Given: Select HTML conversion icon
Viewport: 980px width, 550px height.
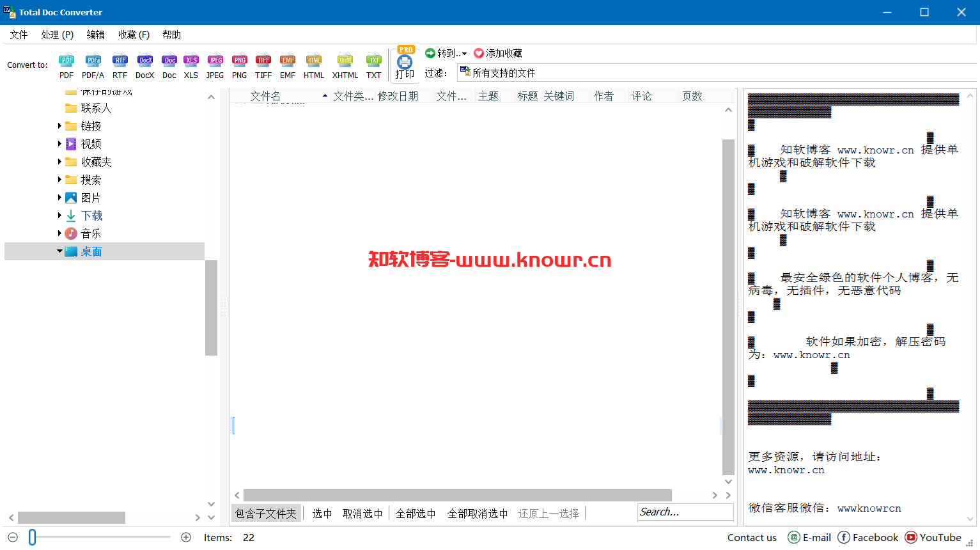Looking at the screenshot, I should click(x=314, y=66).
